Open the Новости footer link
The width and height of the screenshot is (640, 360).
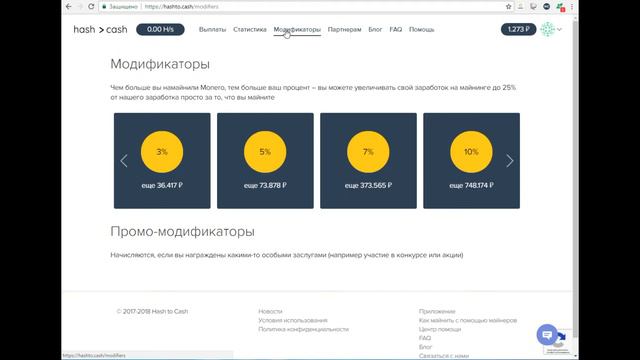click(x=270, y=311)
